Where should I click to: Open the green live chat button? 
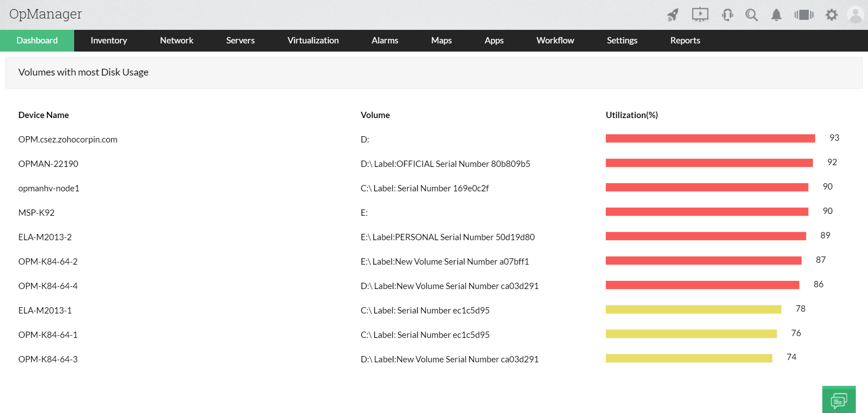(x=839, y=399)
